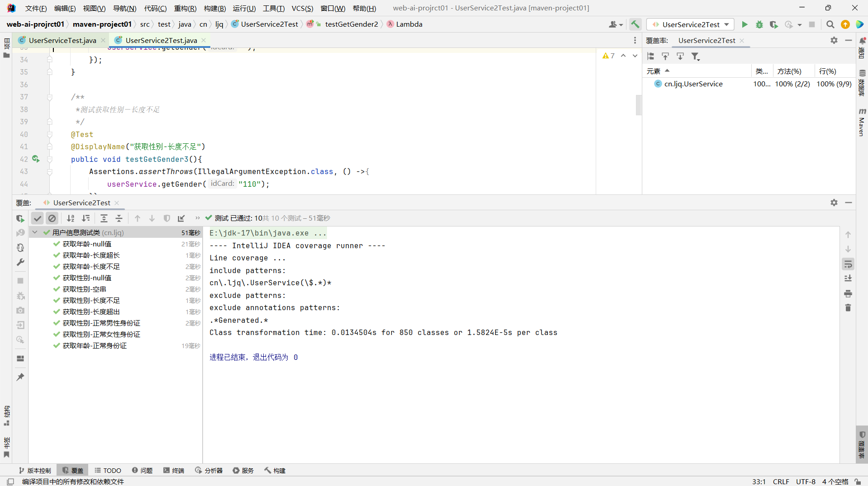Fold the testGetGender3 method at line 42
This screenshot has width=868, height=486.
tap(50, 159)
